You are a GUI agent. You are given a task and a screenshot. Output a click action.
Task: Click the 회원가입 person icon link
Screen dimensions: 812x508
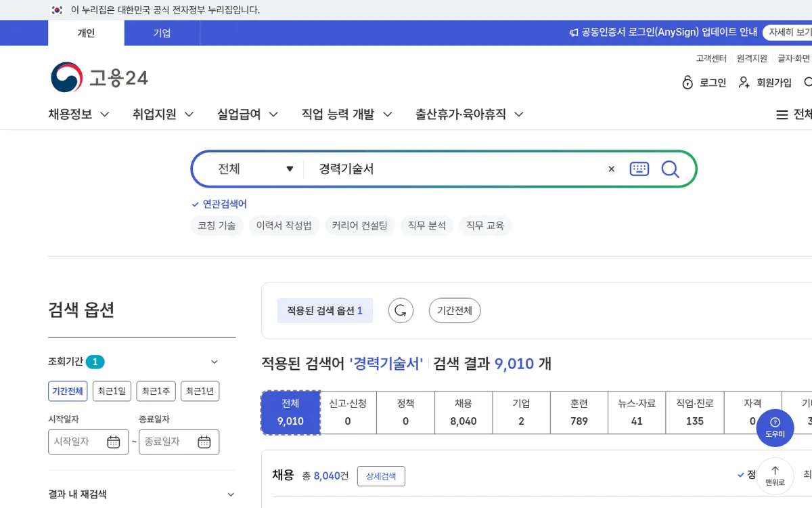pyautogui.click(x=765, y=83)
